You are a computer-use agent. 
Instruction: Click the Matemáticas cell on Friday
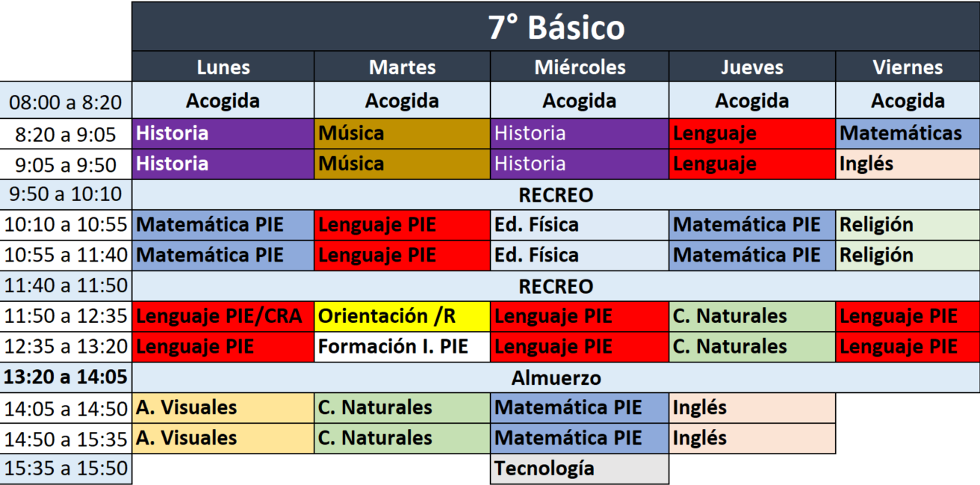coord(908,134)
